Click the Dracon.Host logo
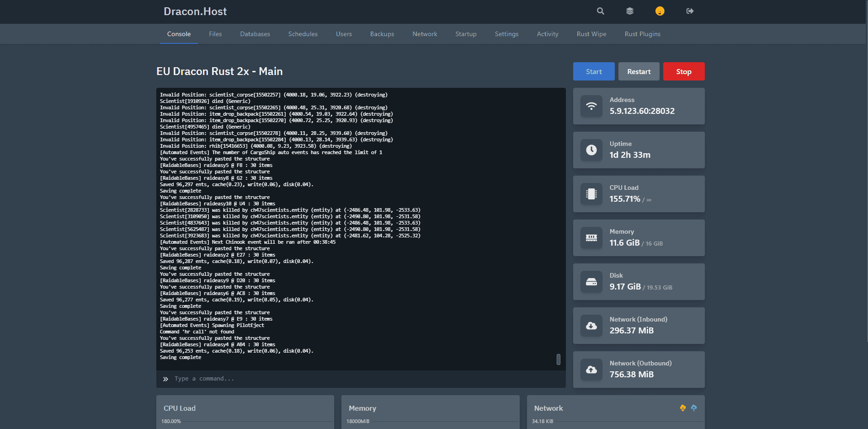 (x=195, y=11)
